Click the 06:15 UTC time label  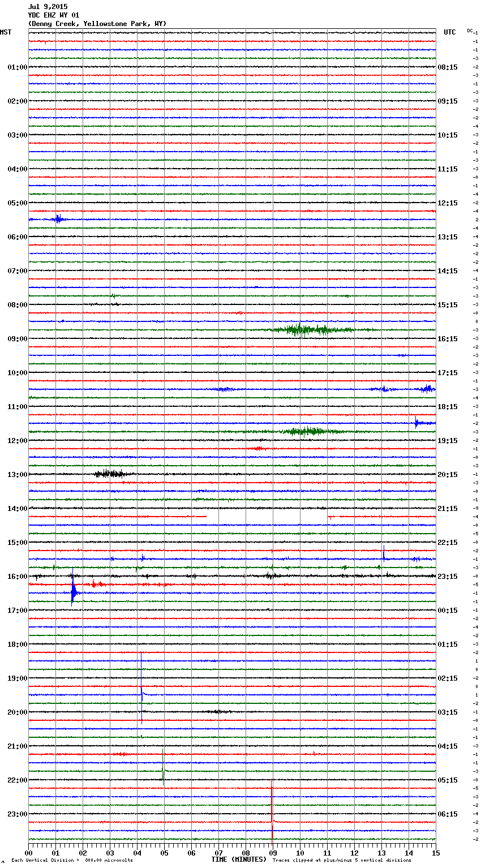click(448, 814)
